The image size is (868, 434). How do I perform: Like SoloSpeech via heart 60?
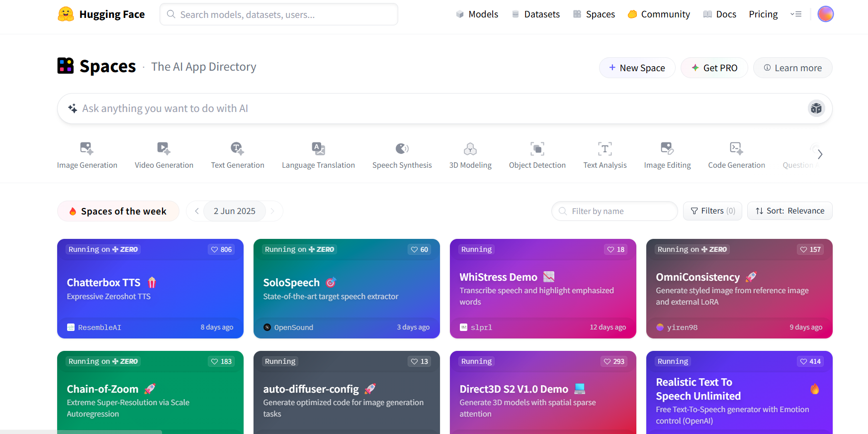[419, 249]
